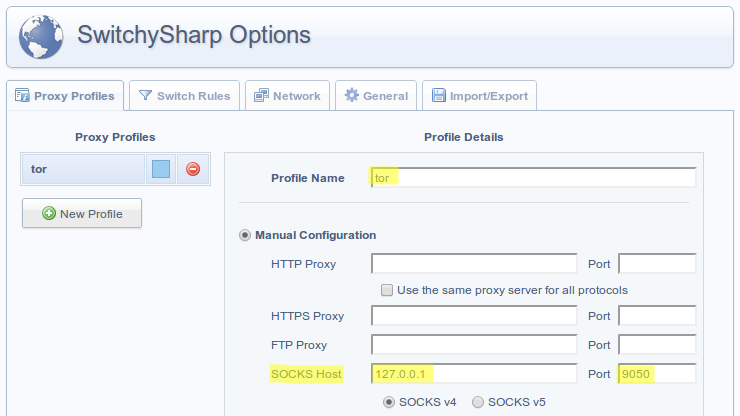This screenshot has height=416, width=740.
Task: Click the FTP Proxy host field
Action: click(x=474, y=345)
